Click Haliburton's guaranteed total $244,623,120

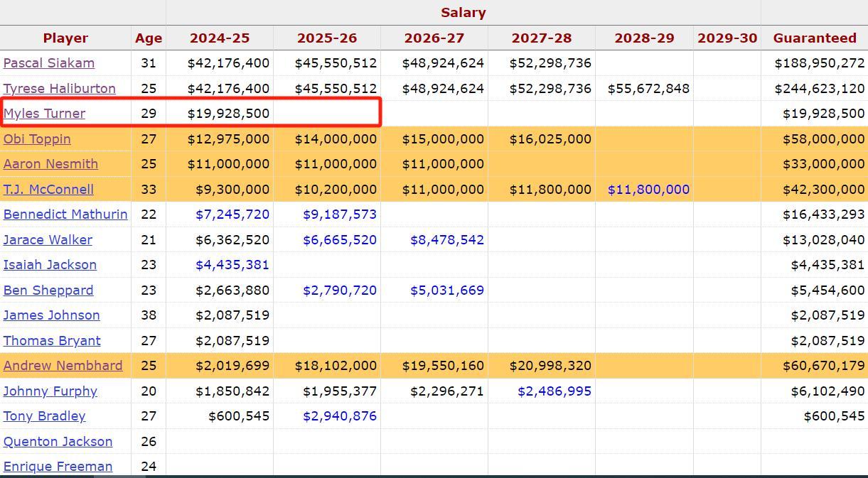coord(820,89)
